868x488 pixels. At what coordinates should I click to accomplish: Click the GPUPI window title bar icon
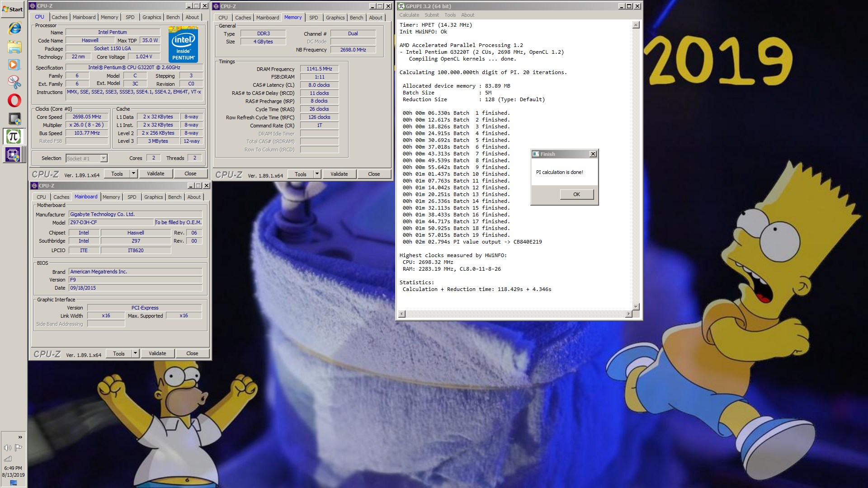click(x=401, y=6)
